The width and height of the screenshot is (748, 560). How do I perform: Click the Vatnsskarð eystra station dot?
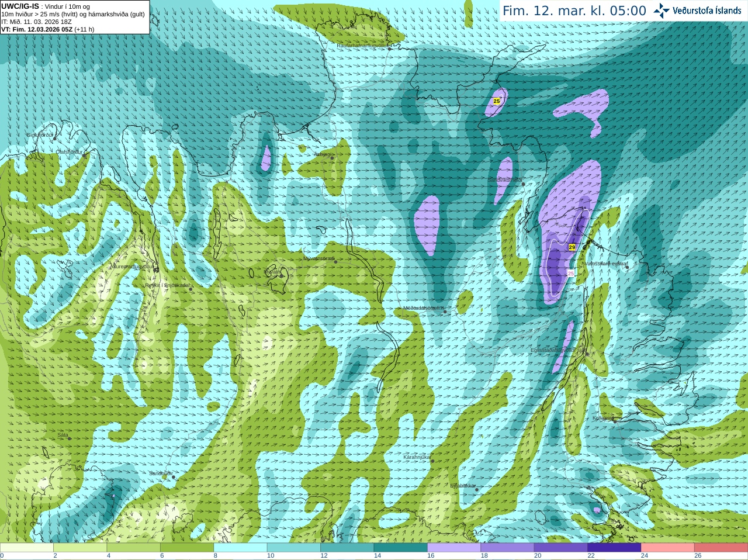pos(627,267)
